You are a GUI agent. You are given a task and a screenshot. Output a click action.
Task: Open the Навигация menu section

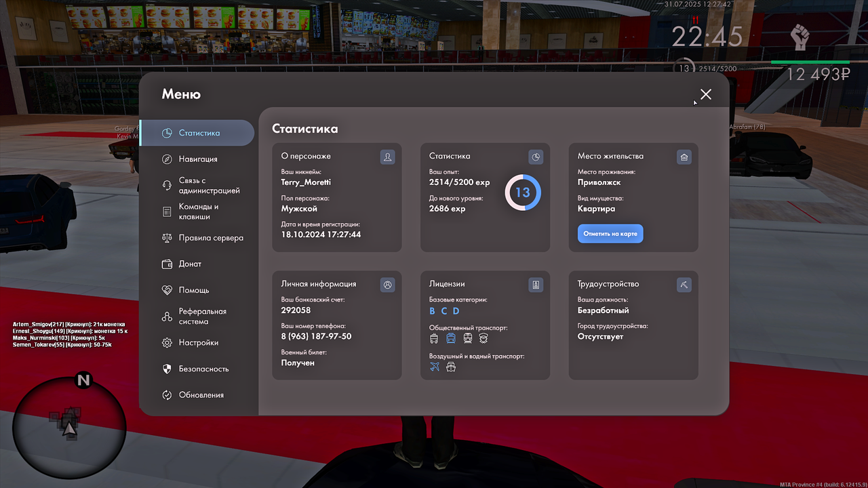(x=197, y=159)
